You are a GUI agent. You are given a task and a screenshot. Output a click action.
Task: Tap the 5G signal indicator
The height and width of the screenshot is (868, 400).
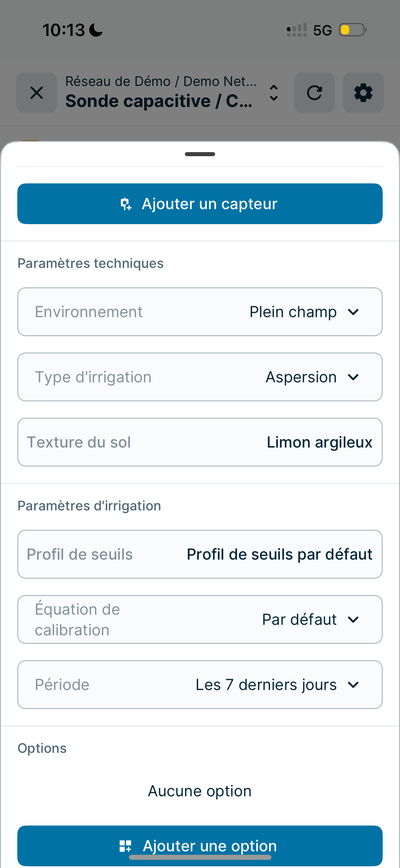[322, 30]
